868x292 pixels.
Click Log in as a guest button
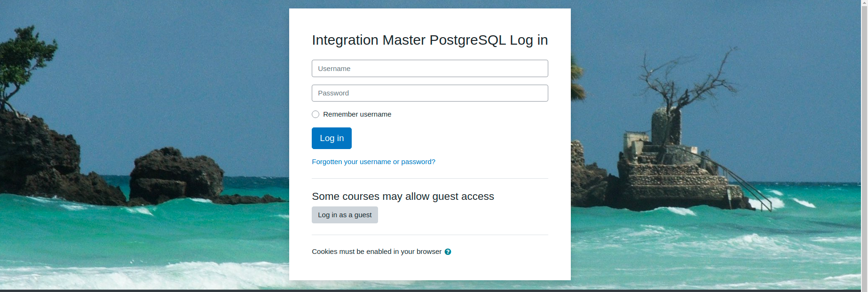345,215
